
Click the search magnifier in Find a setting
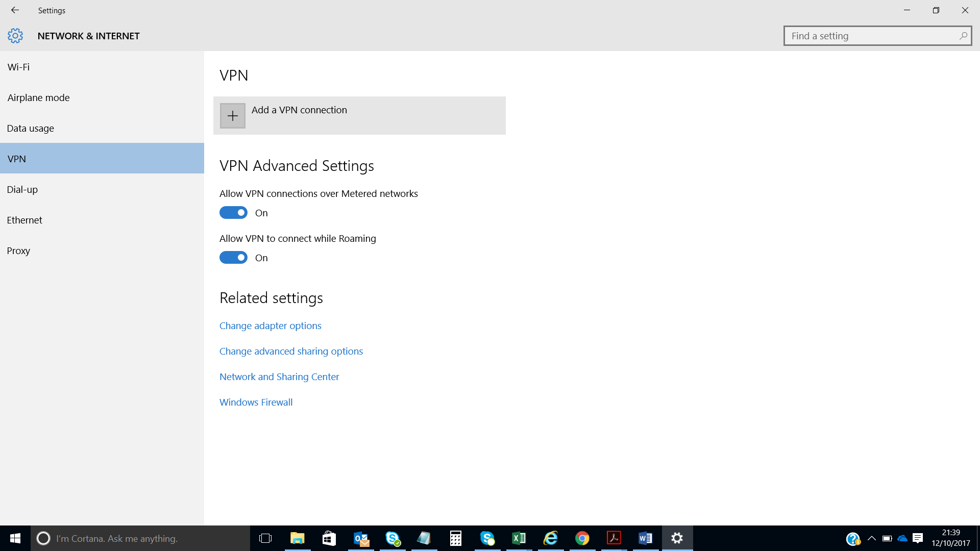pos(963,36)
